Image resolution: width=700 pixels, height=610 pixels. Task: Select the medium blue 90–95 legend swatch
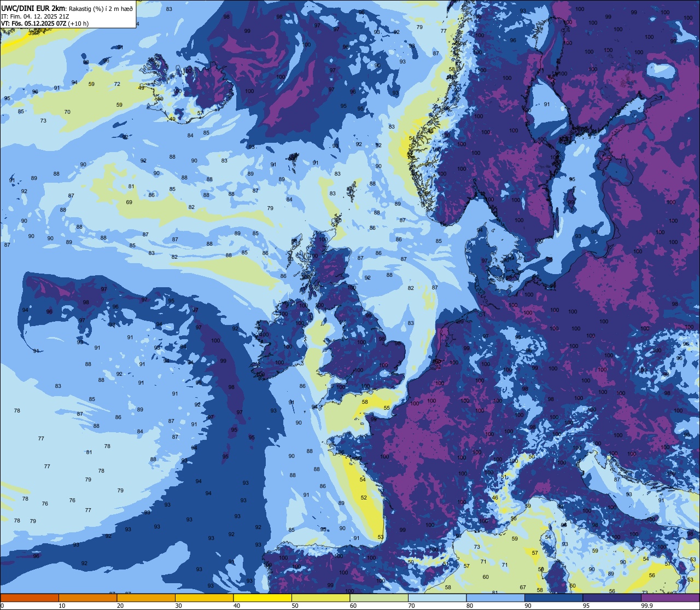click(553, 598)
